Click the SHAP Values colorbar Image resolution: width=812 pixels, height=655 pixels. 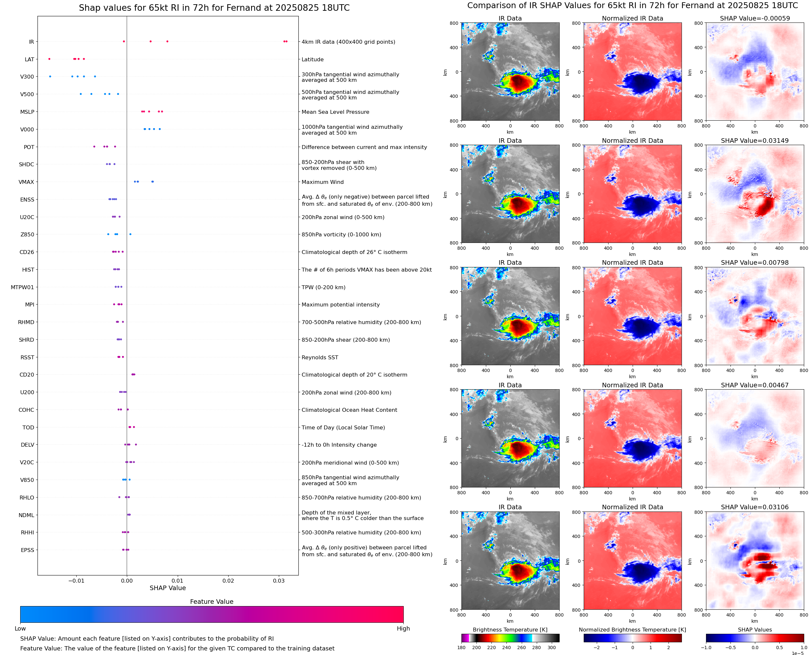[755, 638]
